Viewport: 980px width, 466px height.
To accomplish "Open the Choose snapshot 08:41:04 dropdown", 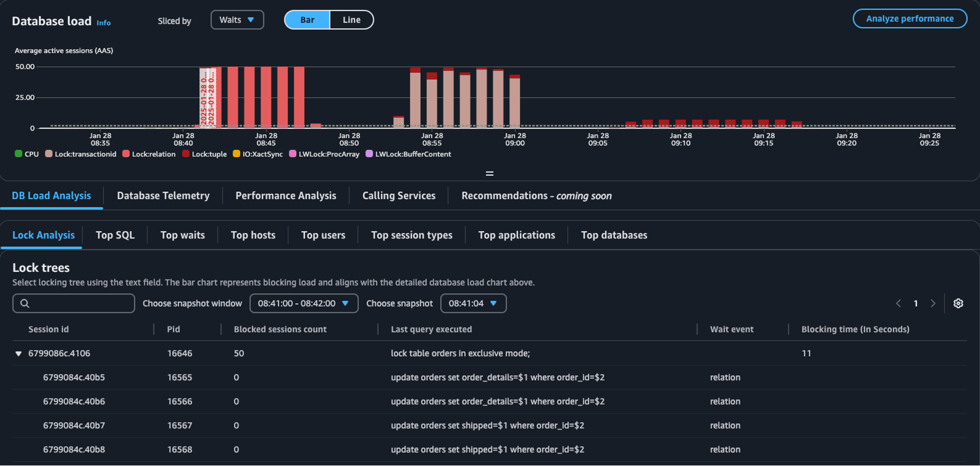I will tap(473, 303).
